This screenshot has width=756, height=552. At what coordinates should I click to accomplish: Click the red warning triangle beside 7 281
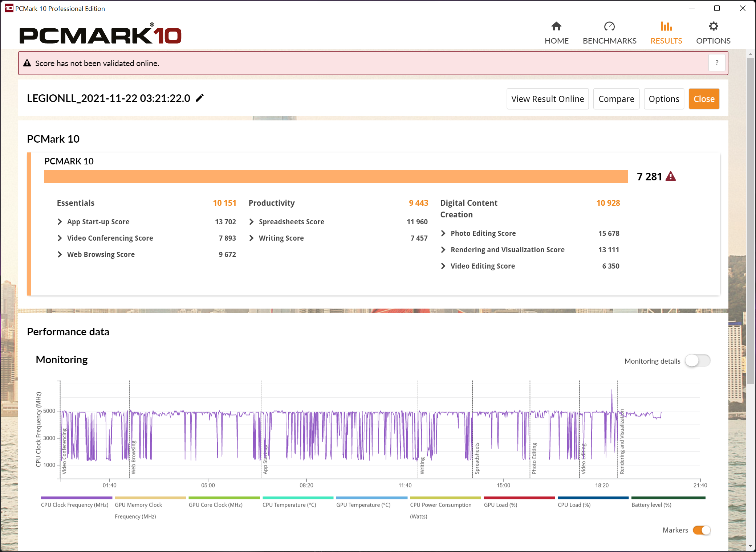(x=670, y=177)
